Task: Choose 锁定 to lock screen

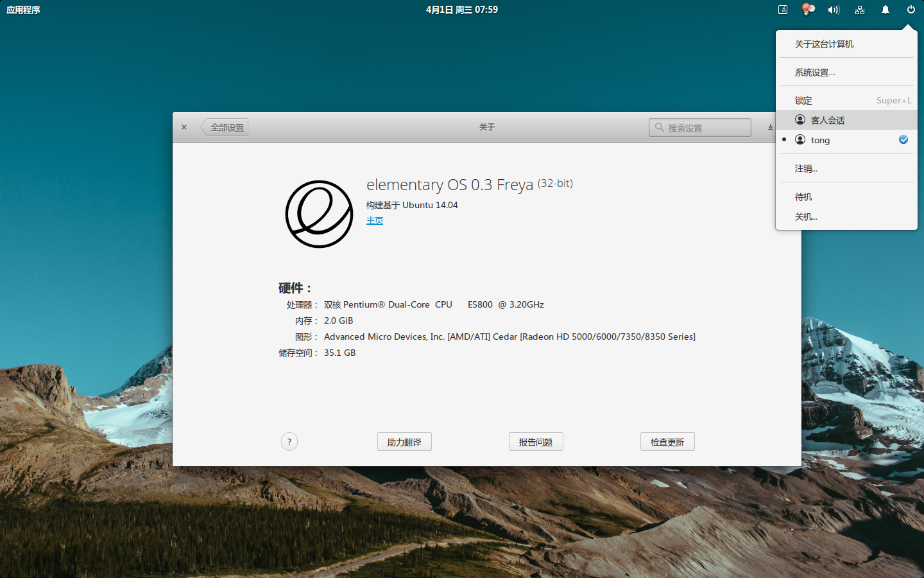Action: coord(846,100)
